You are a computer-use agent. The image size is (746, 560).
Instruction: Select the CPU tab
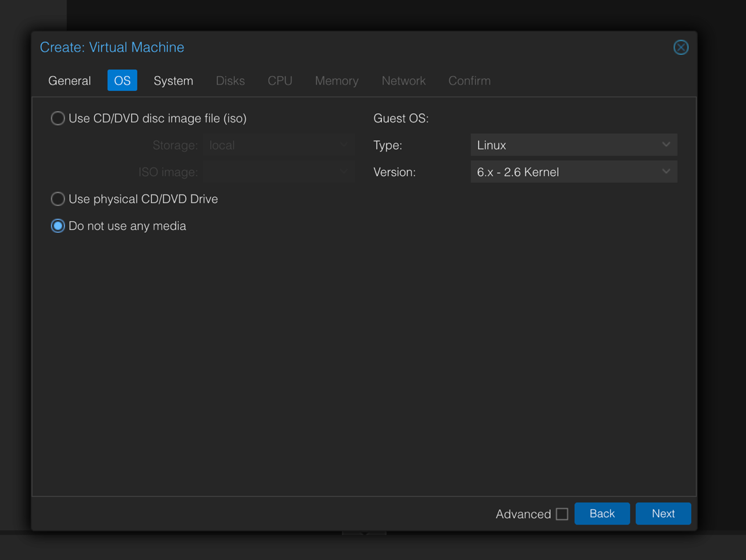280,81
